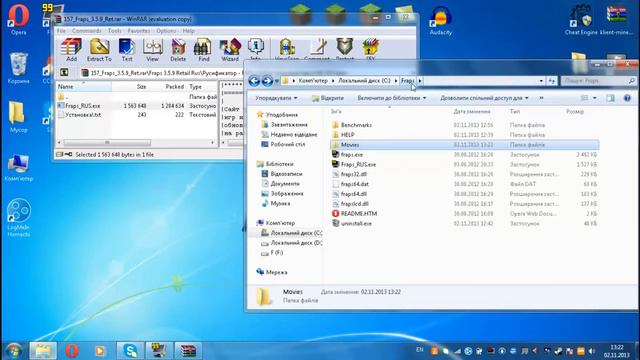Open the File menu in WinRAR

click(x=61, y=31)
